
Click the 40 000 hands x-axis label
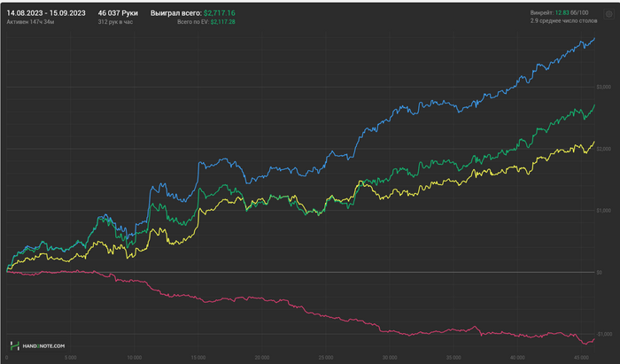[515, 358]
